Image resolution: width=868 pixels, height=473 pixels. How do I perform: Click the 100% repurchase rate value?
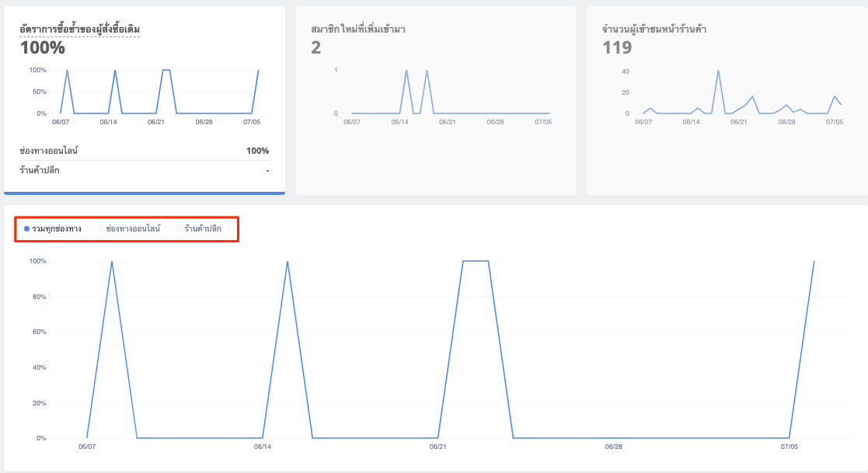[x=43, y=47]
